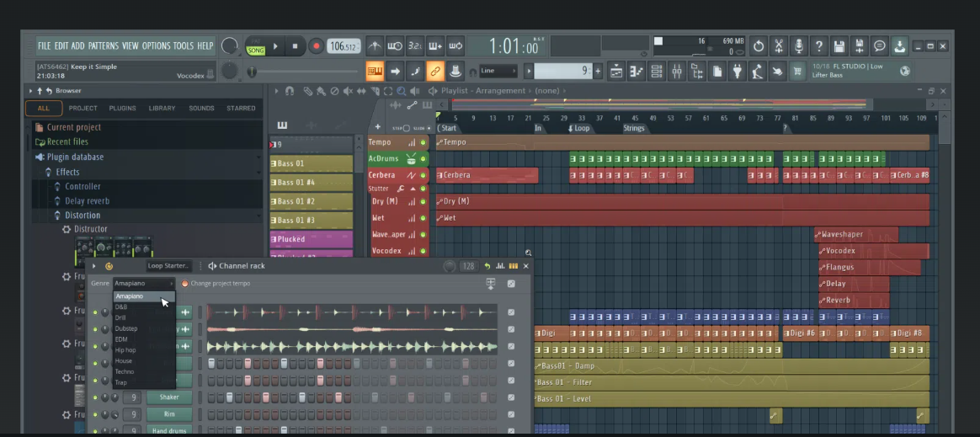Toggle the playlist magnet snap icon
The image size is (980, 437).
[x=290, y=91]
